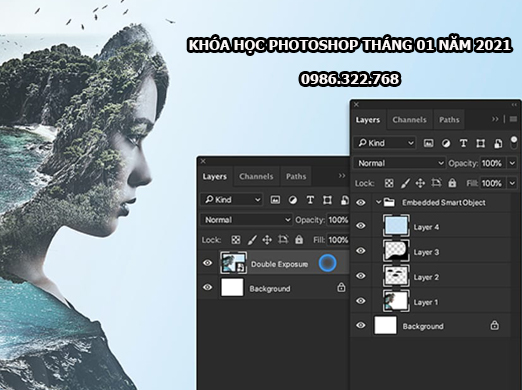Screen dimensions: 522x390
Task: Open right Layers panel menu icon
Action: (x=513, y=119)
